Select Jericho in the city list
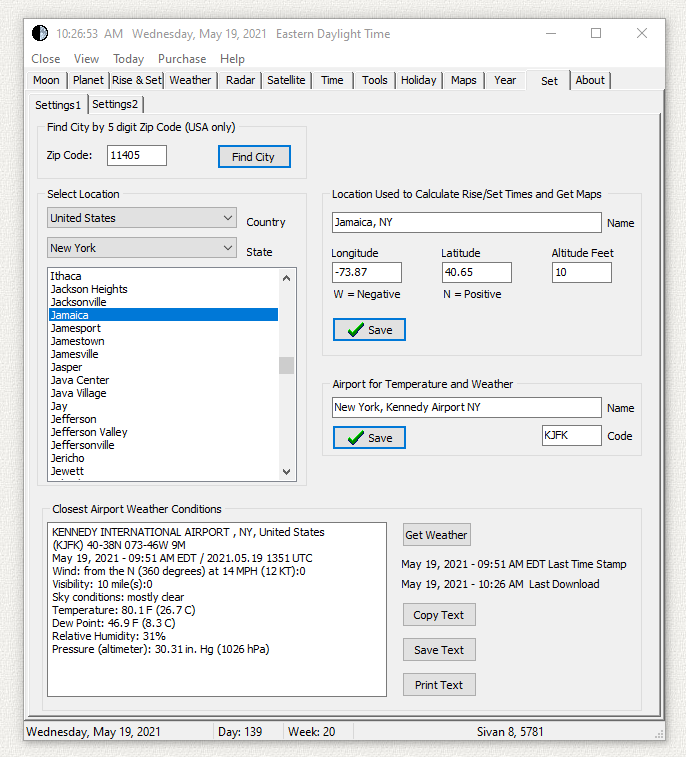The height and width of the screenshot is (757, 686). click(164, 458)
